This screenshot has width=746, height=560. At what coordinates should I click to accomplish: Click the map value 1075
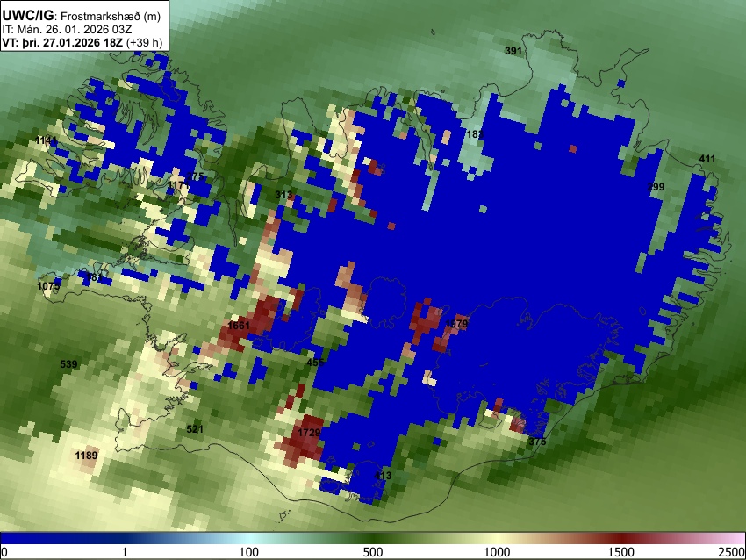(x=48, y=286)
